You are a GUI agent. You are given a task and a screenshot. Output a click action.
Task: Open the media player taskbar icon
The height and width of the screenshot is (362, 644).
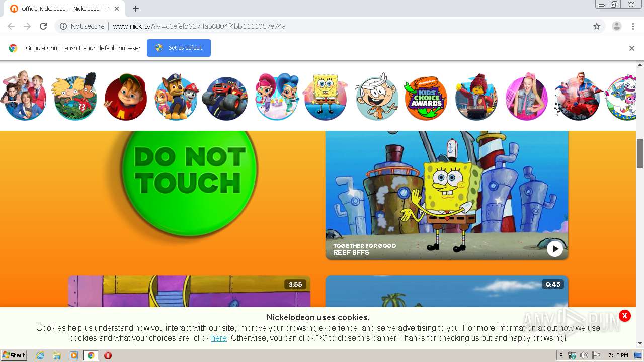(74, 355)
